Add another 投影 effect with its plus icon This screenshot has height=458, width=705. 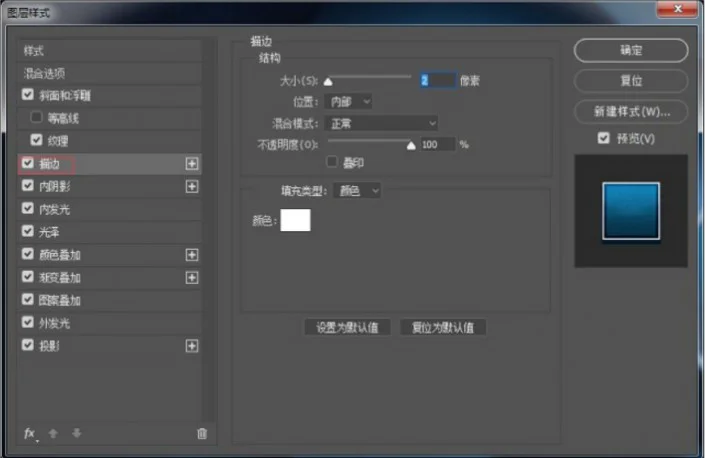(192, 346)
